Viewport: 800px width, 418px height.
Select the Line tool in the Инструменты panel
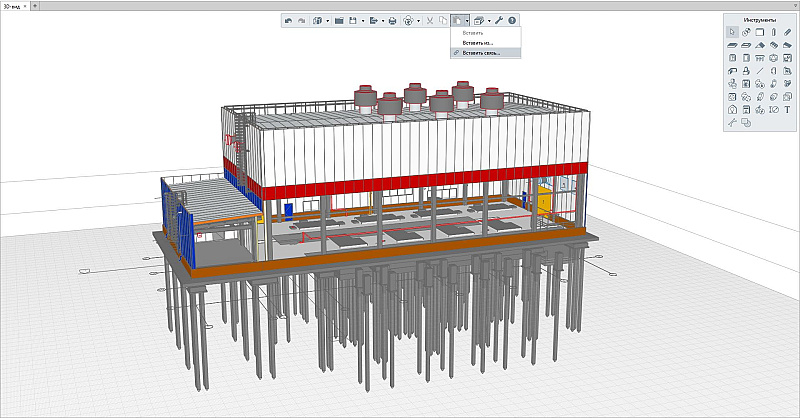(x=760, y=71)
